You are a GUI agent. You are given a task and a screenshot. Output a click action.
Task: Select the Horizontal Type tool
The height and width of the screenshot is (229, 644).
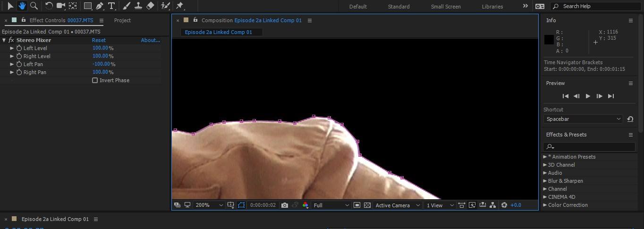pyautogui.click(x=111, y=6)
